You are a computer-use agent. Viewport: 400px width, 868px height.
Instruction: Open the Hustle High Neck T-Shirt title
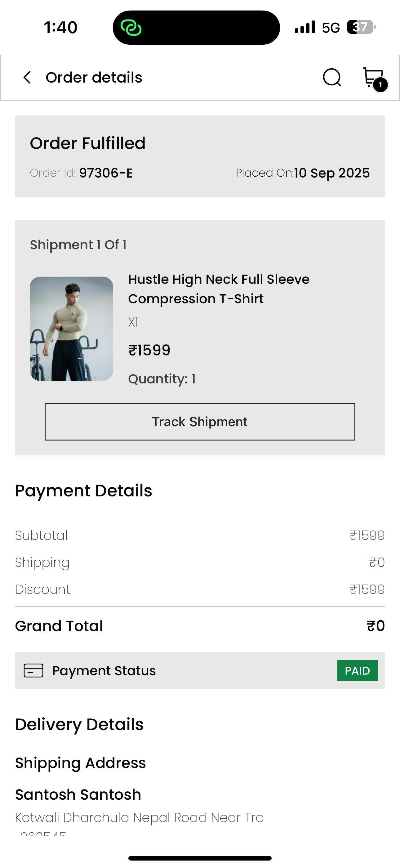coord(219,289)
